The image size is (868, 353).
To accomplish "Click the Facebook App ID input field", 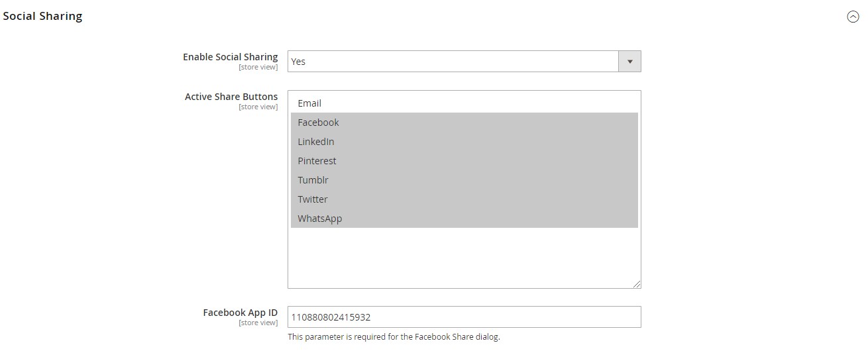I will [x=464, y=317].
